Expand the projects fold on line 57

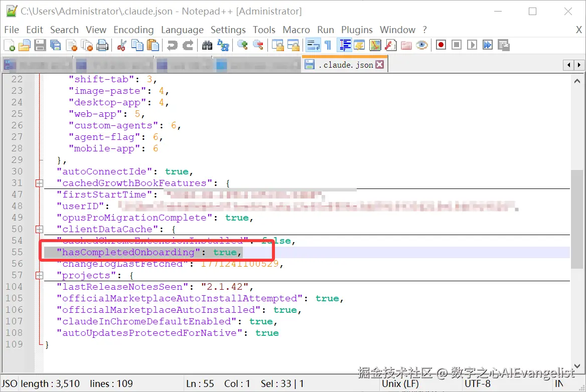pos(39,276)
